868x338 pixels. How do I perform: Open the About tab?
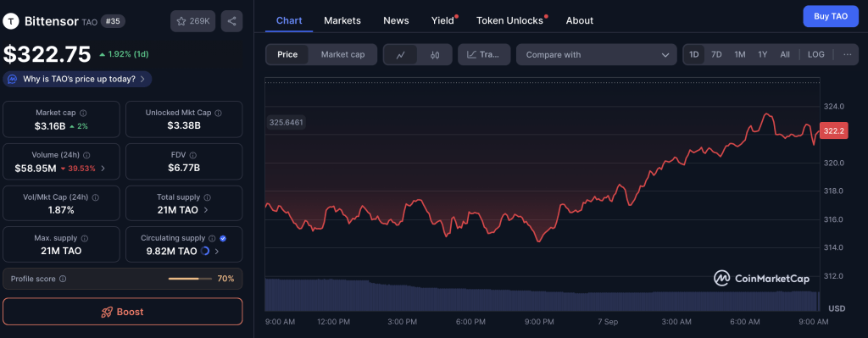pyautogui.click(x=580, y=20)
